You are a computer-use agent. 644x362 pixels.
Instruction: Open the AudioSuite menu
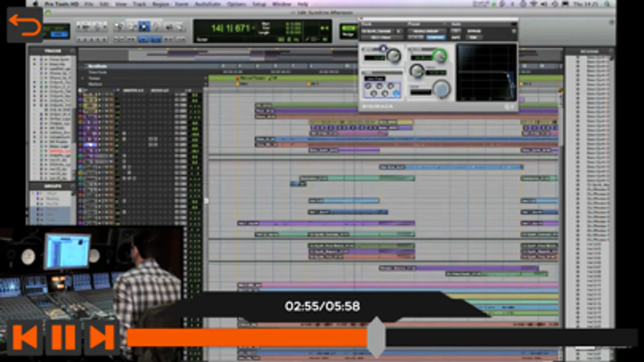pyautogui.click(x=208, y=4)
